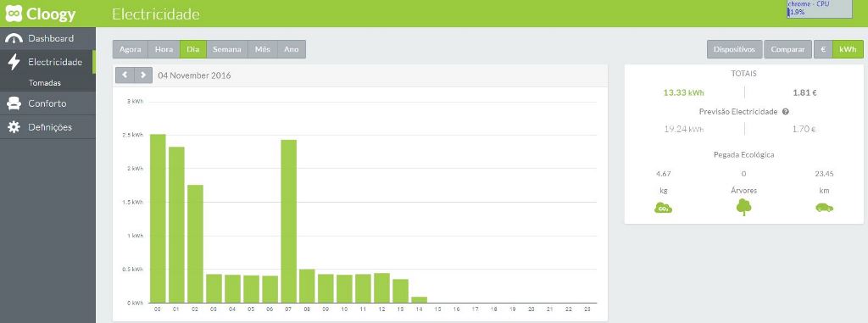Click the 07 hour consumption bar
This screenshot has height=323, width=868.
[289, 221]
